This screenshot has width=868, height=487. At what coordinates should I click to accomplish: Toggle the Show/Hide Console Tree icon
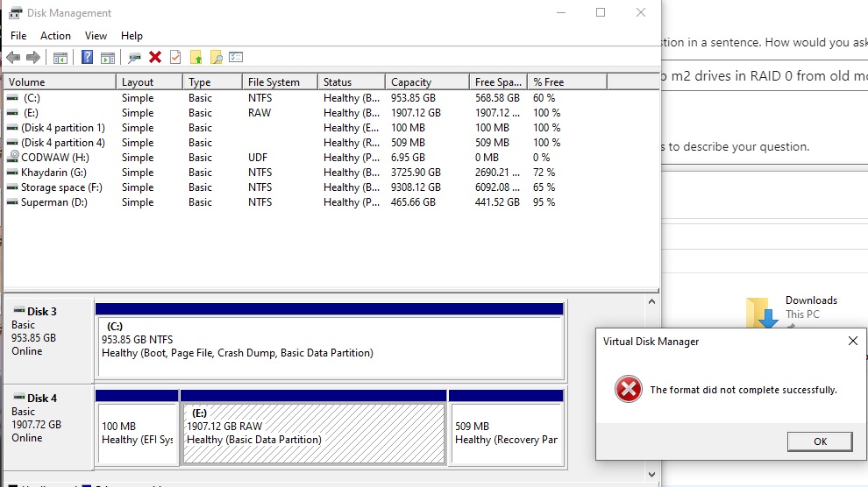click(60, 57)
